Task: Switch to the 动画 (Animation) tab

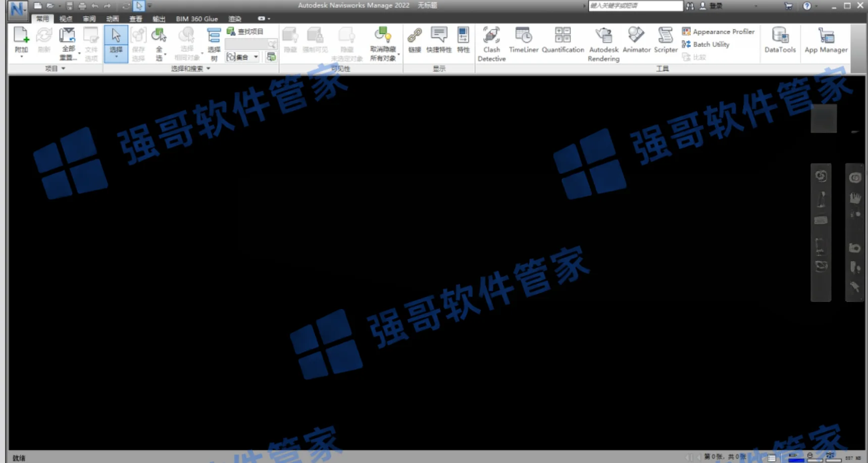Action: click(112, 19)
